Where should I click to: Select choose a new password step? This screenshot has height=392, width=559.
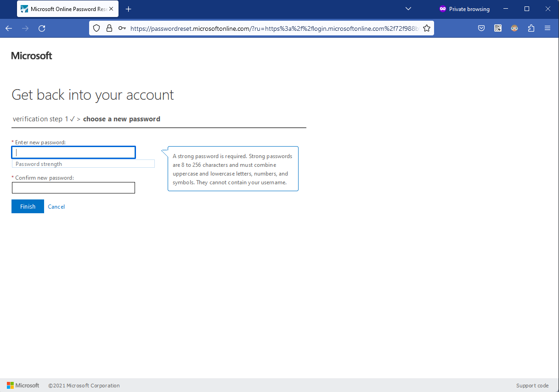(121, 119)
